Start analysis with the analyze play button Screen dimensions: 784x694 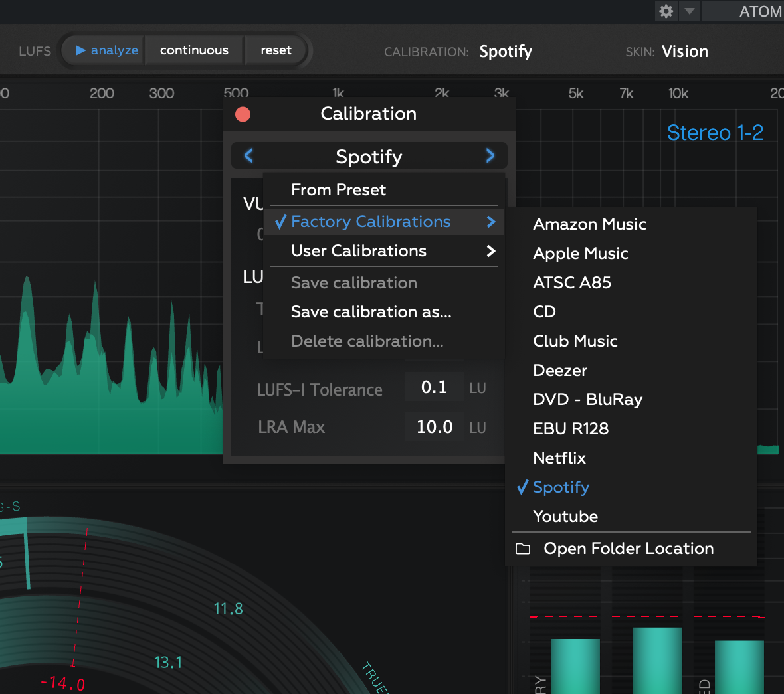click(105, 50)
